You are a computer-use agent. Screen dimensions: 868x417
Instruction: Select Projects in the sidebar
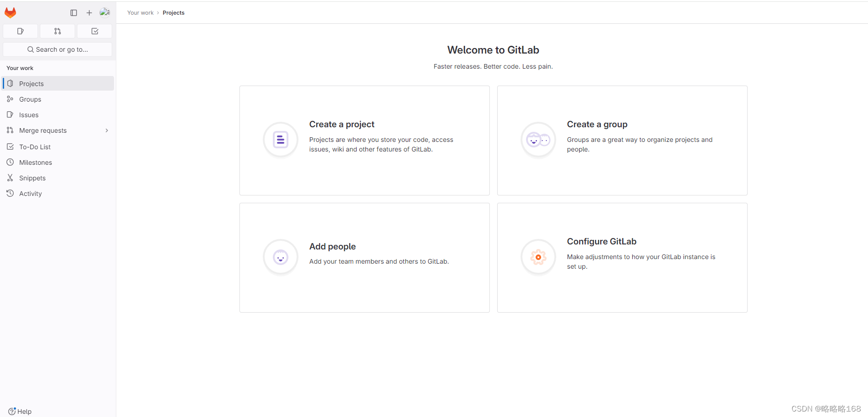pos(58,83)
